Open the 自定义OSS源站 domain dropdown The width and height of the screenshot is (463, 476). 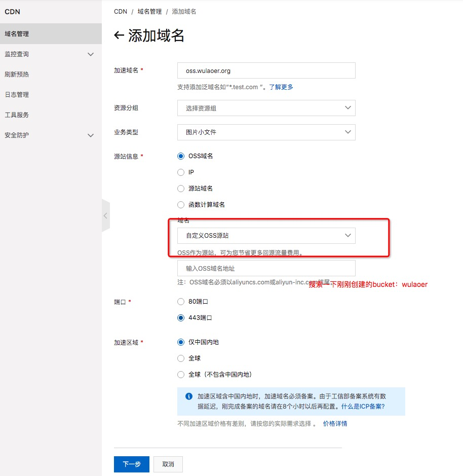266,236
